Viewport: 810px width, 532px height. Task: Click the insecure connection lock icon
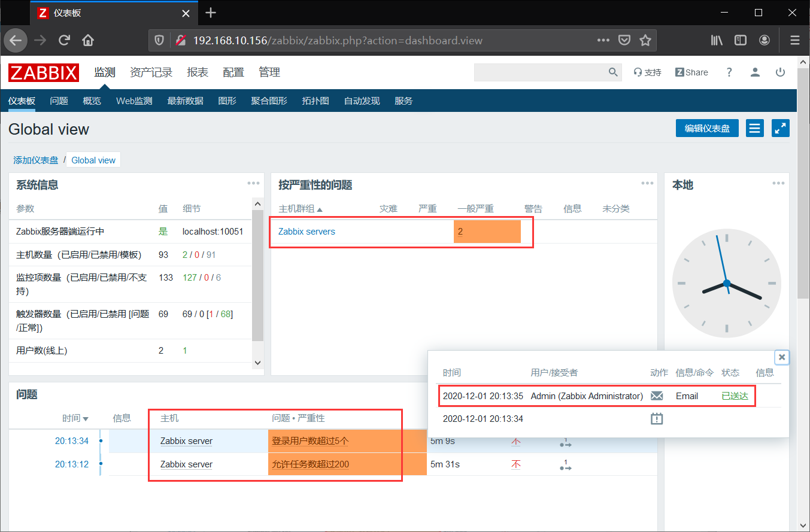(x=180, y=40)
